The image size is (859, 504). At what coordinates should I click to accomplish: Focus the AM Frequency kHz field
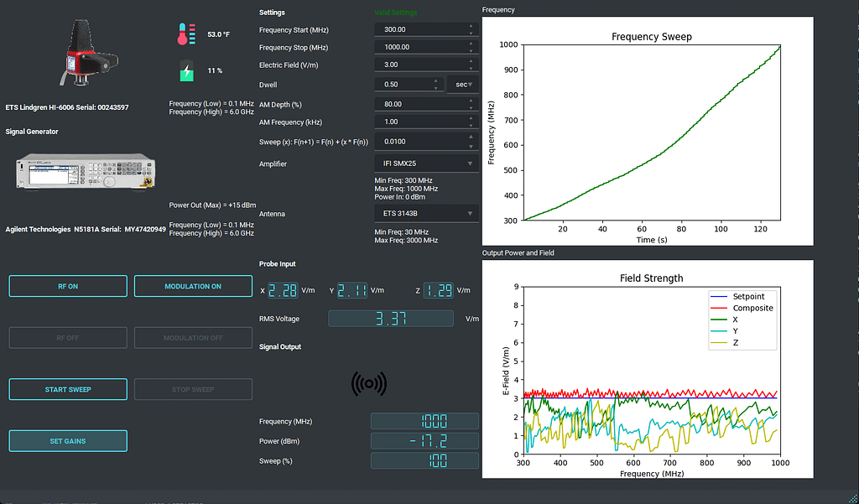click(418, 122)
